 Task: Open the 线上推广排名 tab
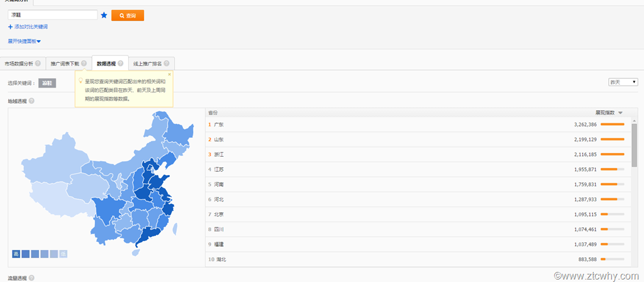(147, 64)
